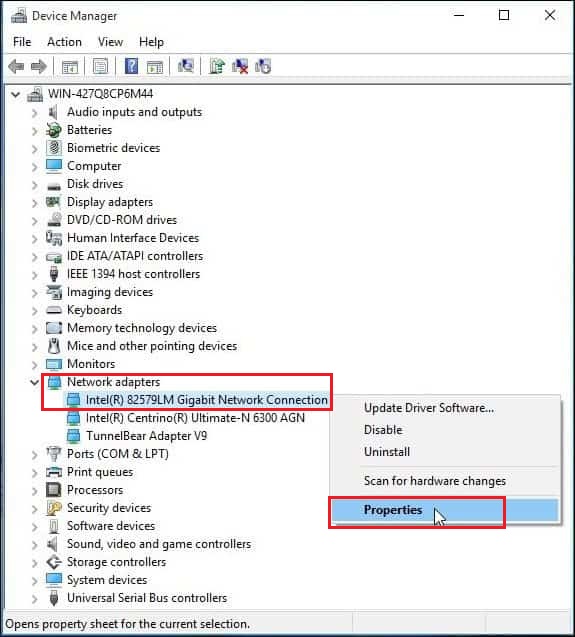Click the Update driver software toolbar icon
Image resolution: width=575 pixels, height=637 pixels.
pos(217,66)
